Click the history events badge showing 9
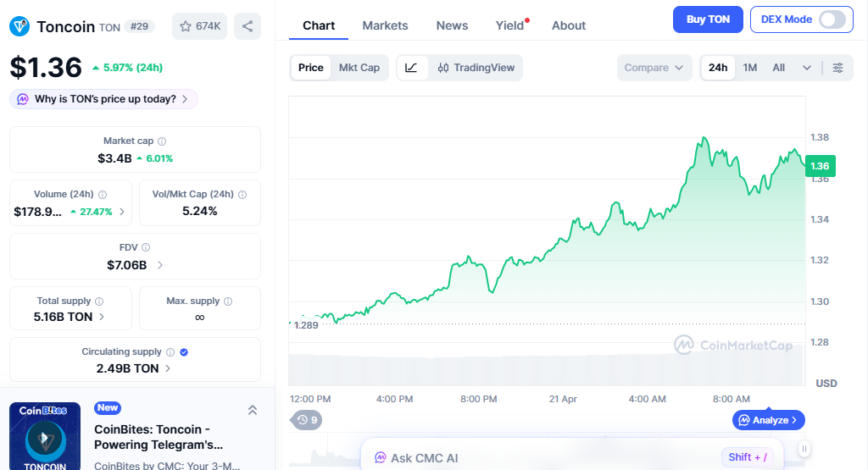The width and height of the screenshot is (868, 470). (x=307, y=420)
